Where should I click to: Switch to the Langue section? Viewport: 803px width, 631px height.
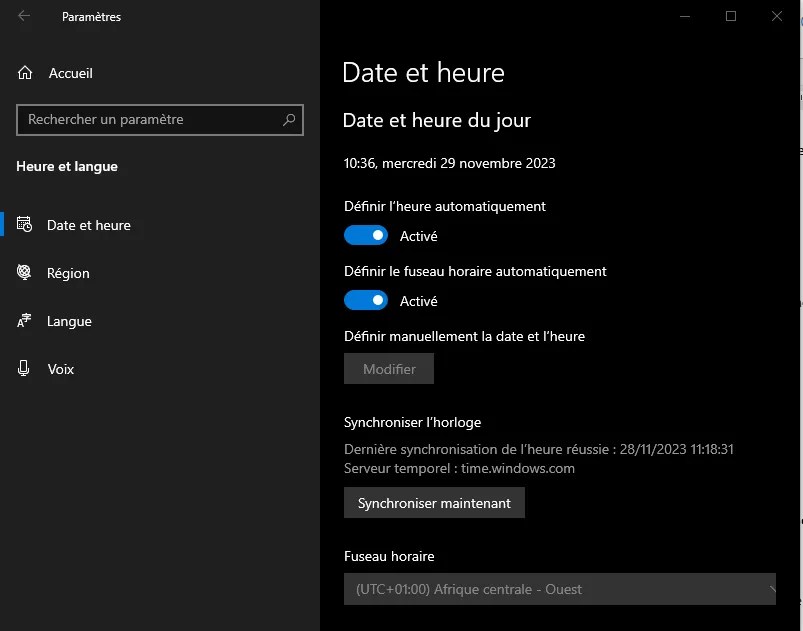tap(67, 321)
